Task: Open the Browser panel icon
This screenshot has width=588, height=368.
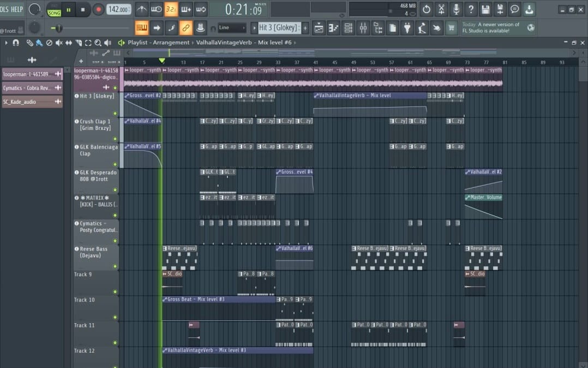Action: [x=377, y=28]
